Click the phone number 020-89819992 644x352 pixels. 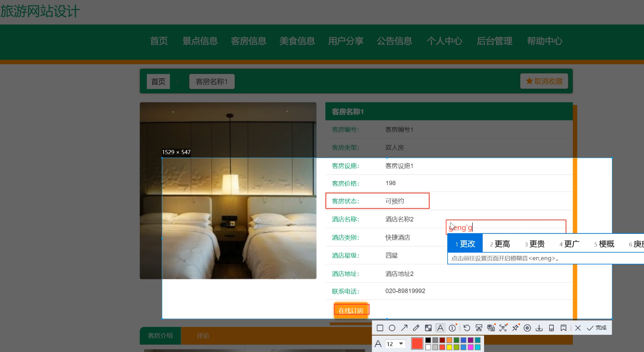point(405,291)
